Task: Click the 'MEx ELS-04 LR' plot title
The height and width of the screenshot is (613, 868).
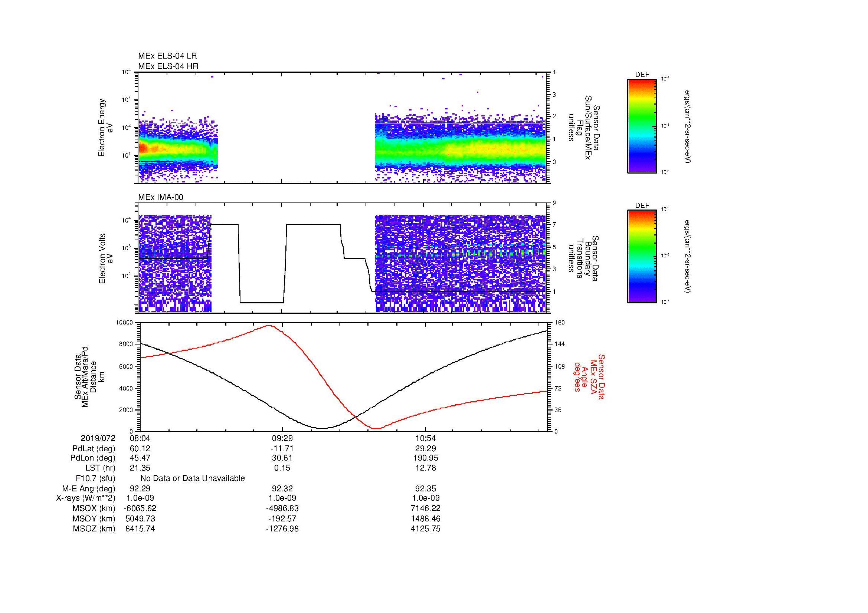Action: (x=167, y=56)
